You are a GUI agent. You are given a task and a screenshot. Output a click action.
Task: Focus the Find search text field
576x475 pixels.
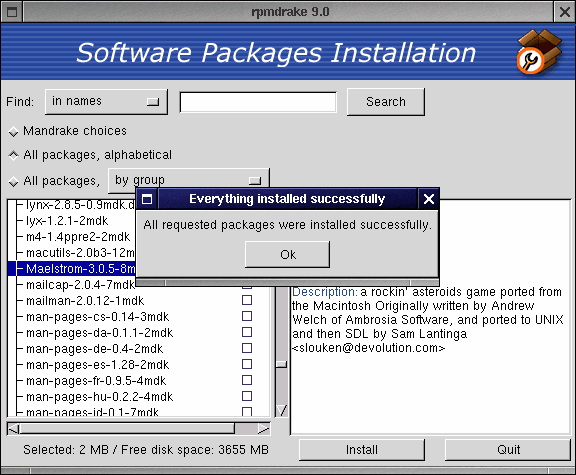pos(258,102)
